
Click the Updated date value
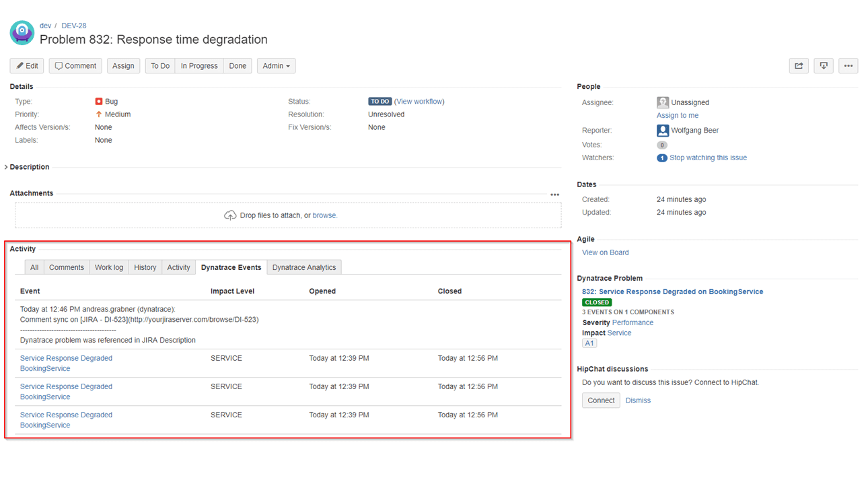pos(681,213)
